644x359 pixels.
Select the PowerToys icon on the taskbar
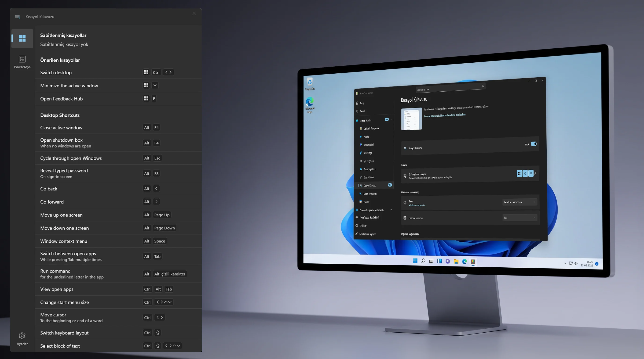(x=473, y=262)
